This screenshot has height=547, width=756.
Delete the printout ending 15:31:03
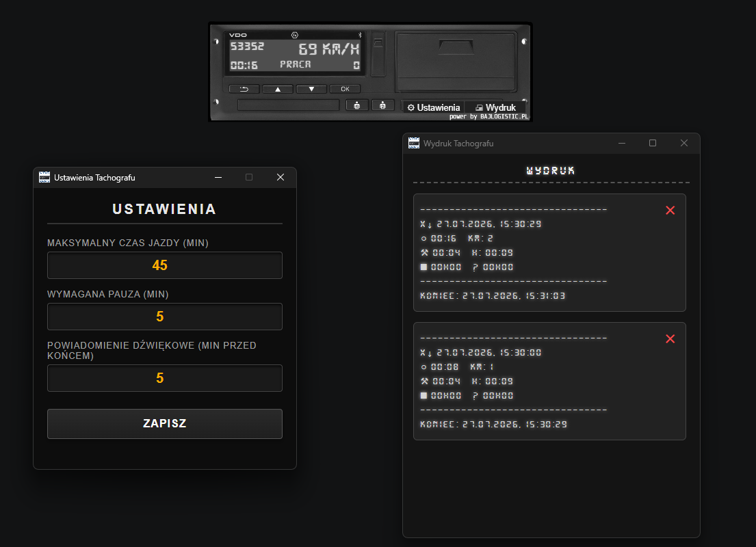click(x=670, y=210)
